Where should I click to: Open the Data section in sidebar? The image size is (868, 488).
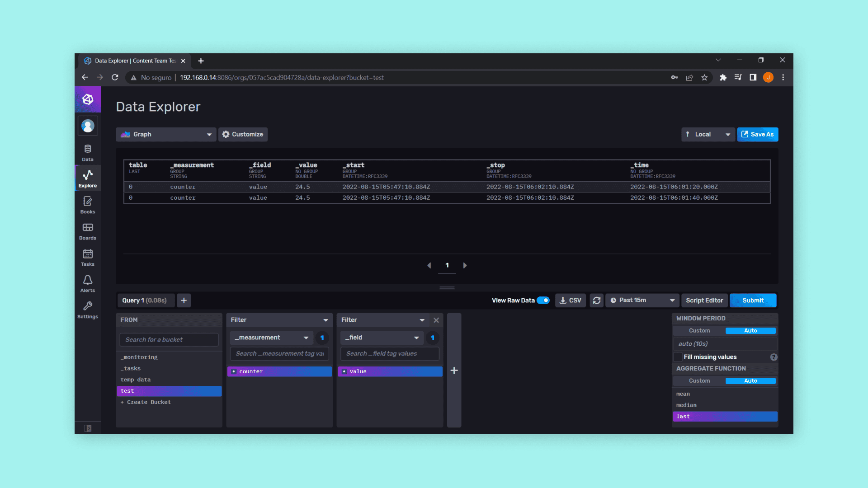tap(88, 152)
